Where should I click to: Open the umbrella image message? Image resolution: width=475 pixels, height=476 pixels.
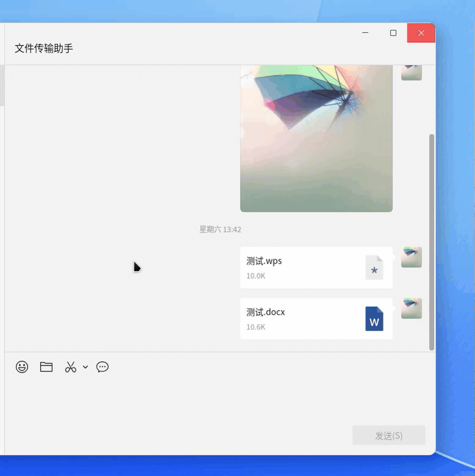pyautogui.click(x=316, y=139)
